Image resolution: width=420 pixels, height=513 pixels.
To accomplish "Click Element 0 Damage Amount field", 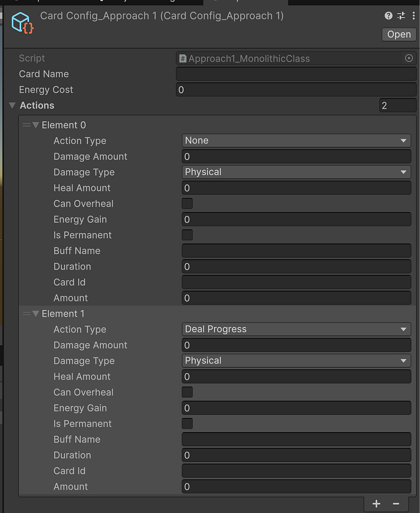I will pos(296,157).
